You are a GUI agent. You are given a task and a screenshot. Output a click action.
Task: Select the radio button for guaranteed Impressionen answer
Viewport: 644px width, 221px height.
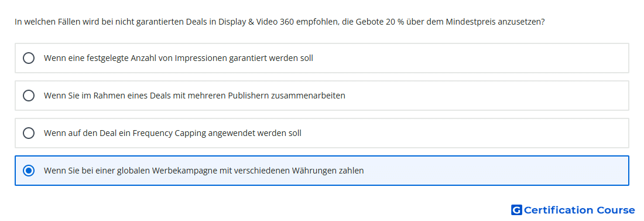click(x=29, y=58)
